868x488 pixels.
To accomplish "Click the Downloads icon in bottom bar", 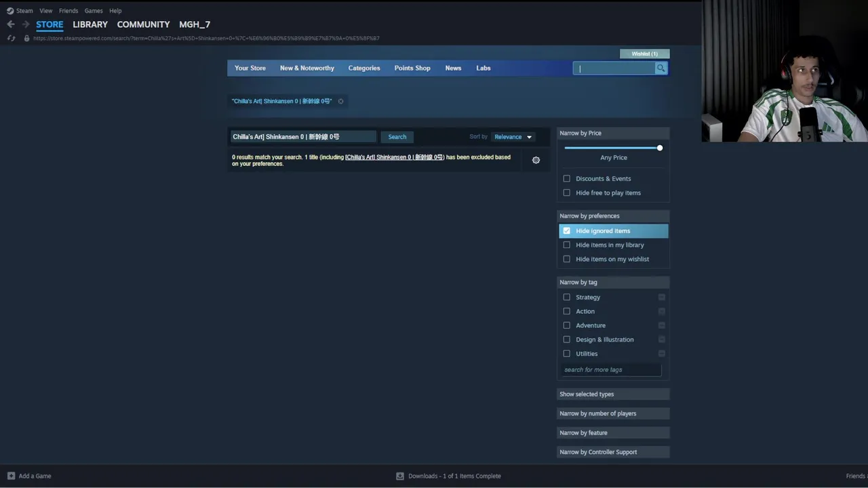I will (400, 476).
